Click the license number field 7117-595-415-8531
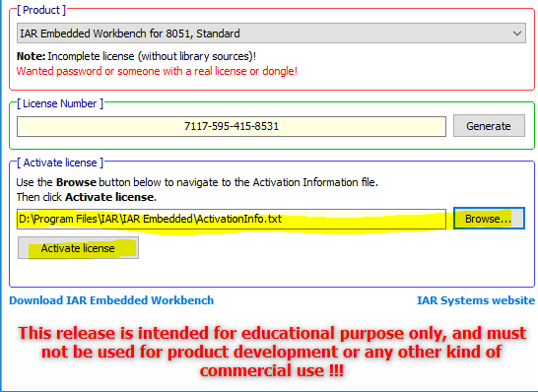The width and height of the screenshot is (538, 392). [x=232, y=126]
